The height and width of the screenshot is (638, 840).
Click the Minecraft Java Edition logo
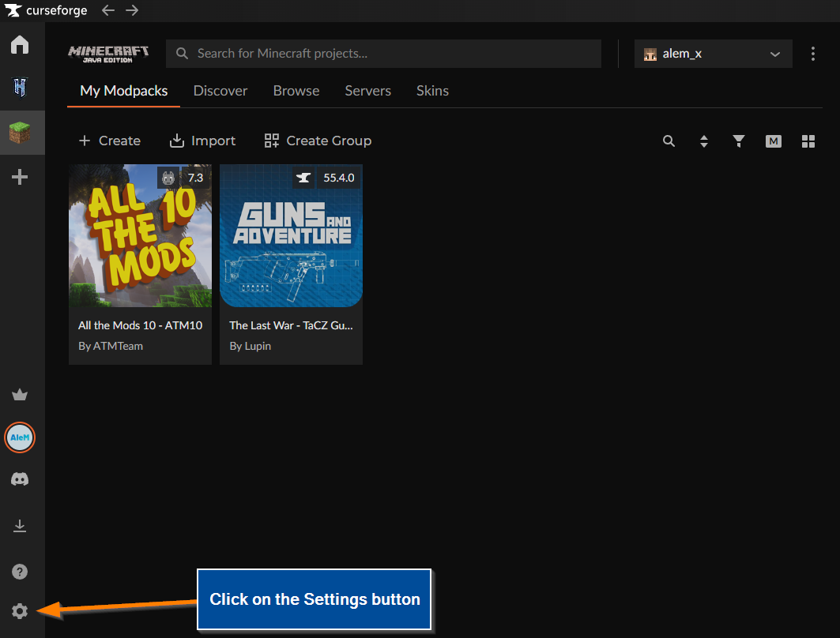108,54
